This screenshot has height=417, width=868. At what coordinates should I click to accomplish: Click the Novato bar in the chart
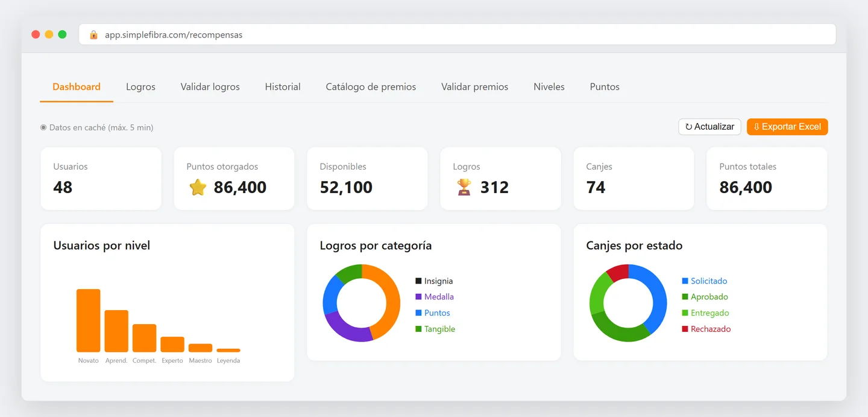[x=88, y=320]
